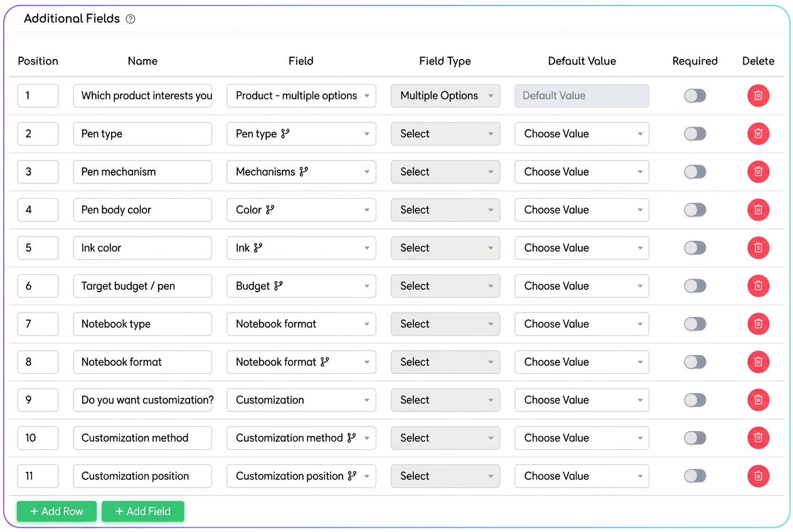
Task: Open the Product - multiple options field dropdown
Action: [301, 96]
